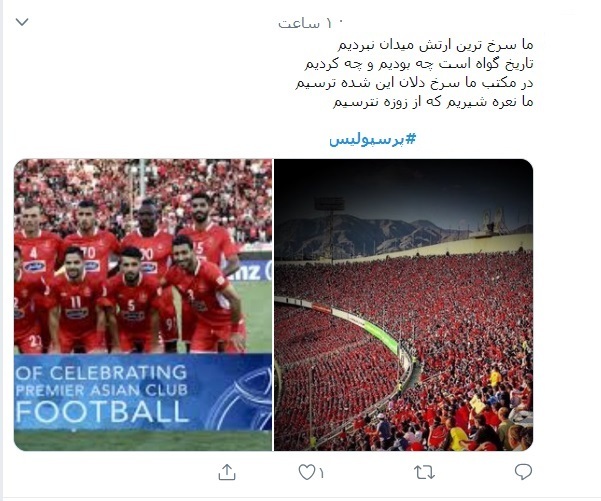Click the tweet line starting ما نعره شیریم

pyautogui.click(x=433, y=102)
